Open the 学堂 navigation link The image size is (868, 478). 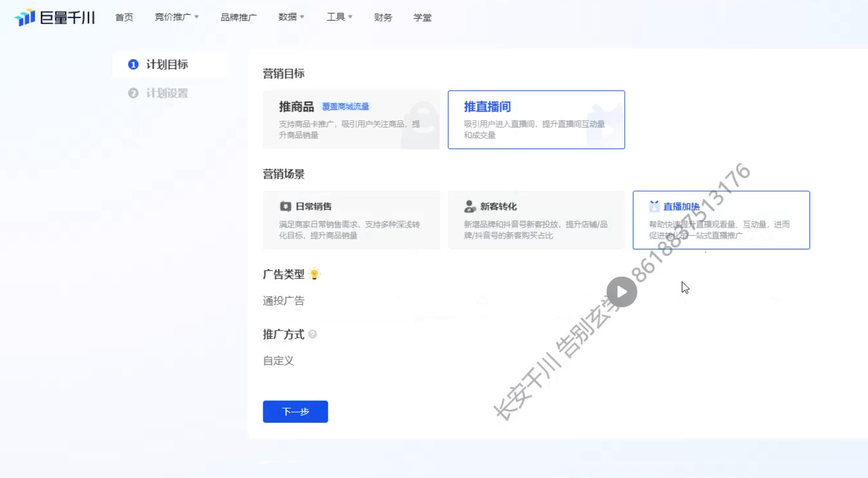pos(422,18)
